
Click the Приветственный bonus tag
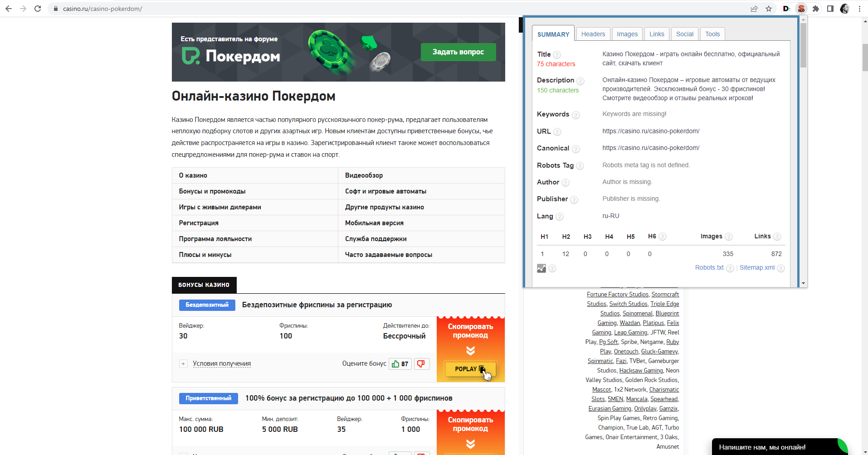pos(208,398)
